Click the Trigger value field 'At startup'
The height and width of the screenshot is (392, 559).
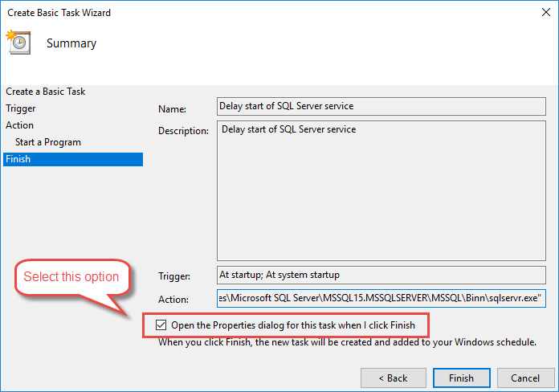coord(387,276)
